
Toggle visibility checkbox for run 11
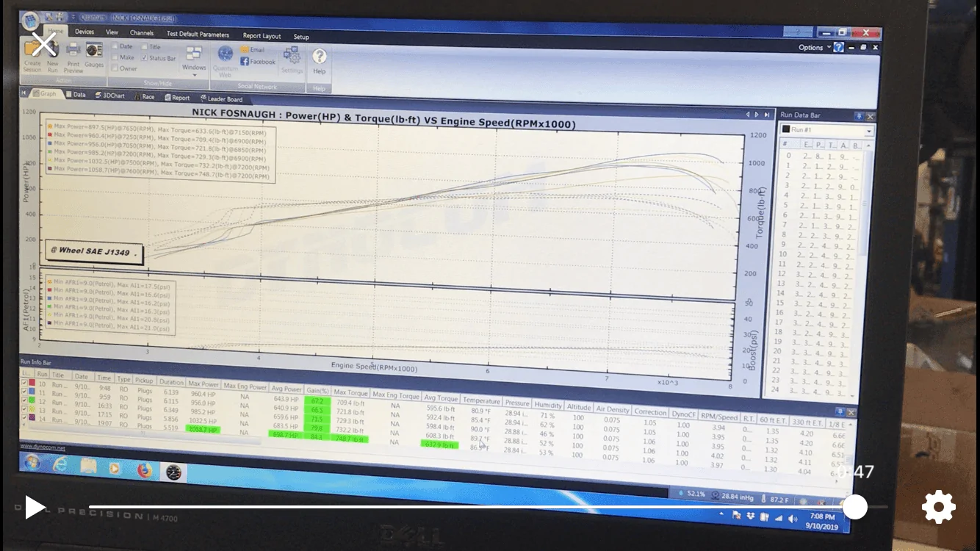coord(25,392)
